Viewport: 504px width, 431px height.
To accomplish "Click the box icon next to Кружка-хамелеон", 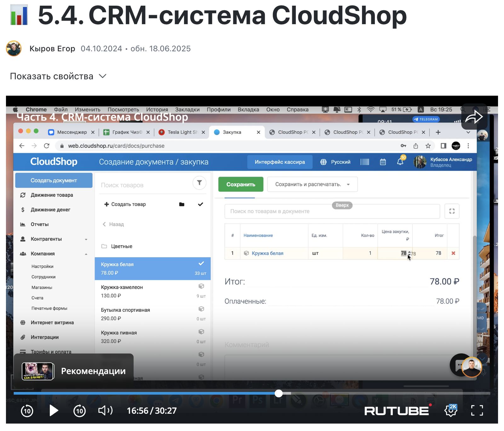I will click(x=201, y=286).
